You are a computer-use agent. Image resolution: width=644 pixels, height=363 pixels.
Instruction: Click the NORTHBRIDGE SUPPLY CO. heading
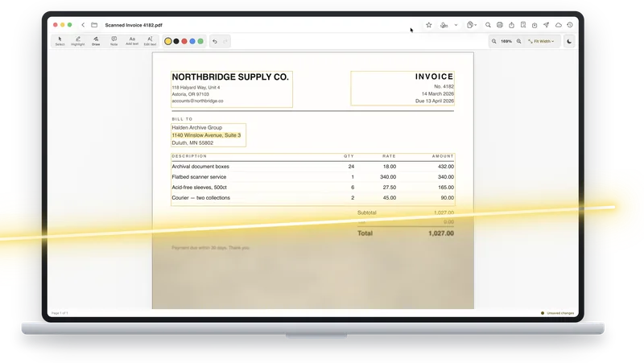pos(230,76)
